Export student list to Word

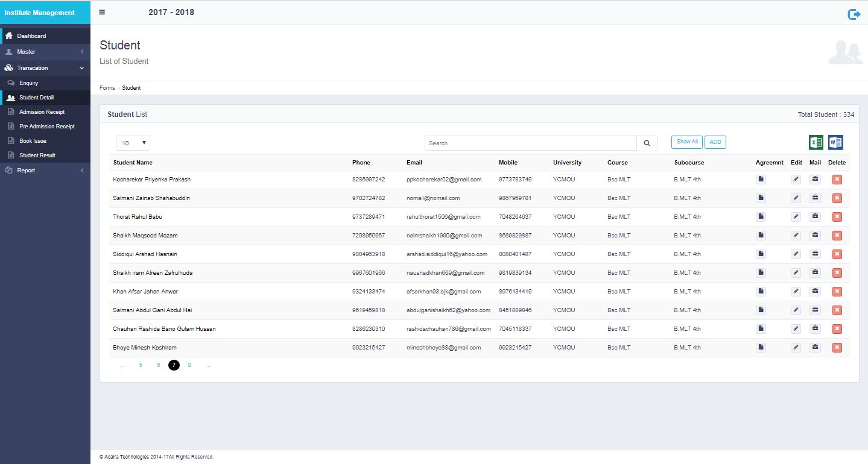coord(835,142)
